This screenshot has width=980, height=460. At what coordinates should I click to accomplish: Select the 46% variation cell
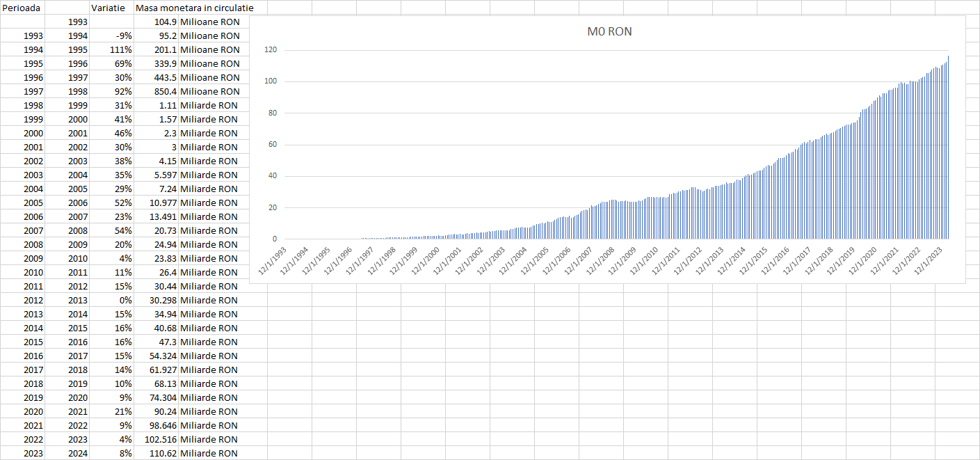point(112,133)
